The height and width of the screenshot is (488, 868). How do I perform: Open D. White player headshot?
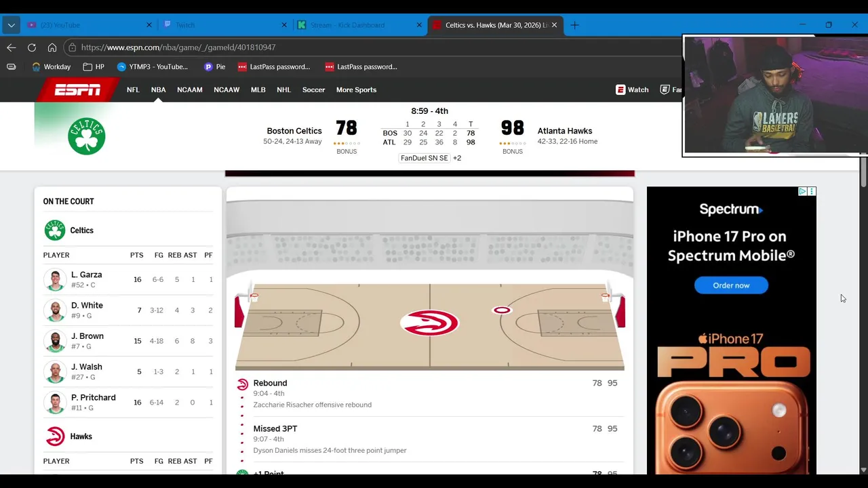(54, 310)
